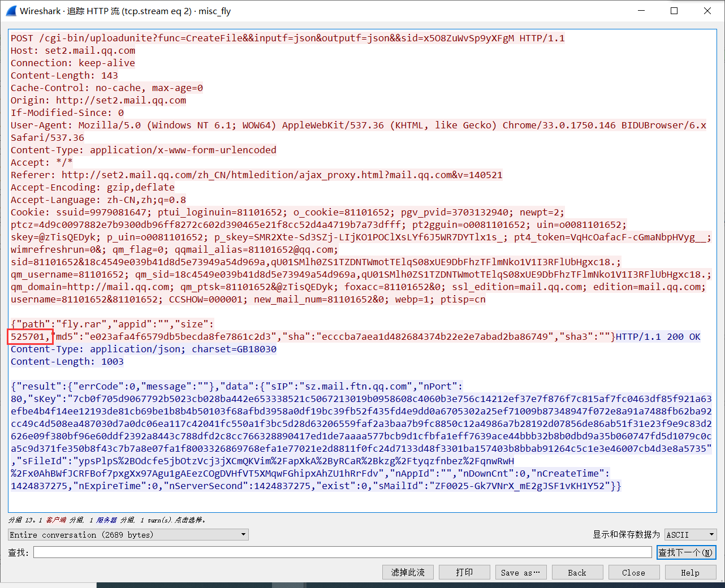
Task: Click the POST /cgi-bin/uploadunite request line
Action: point(288,38)
